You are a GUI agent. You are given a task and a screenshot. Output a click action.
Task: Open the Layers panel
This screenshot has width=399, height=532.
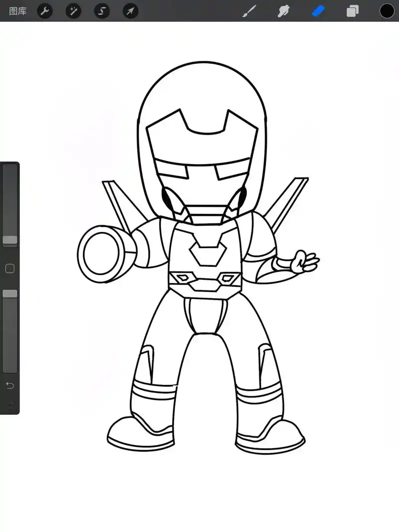click(x=353, y=11)
